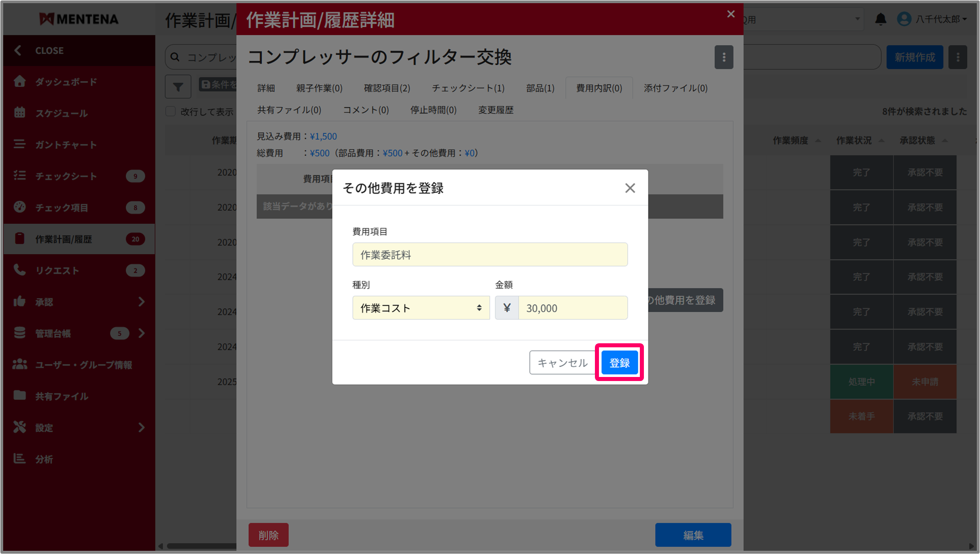The height and width of the screenshot is (554, 980).
Task: Expand the 承認 sidebar submenu
Action: [141, 301]
